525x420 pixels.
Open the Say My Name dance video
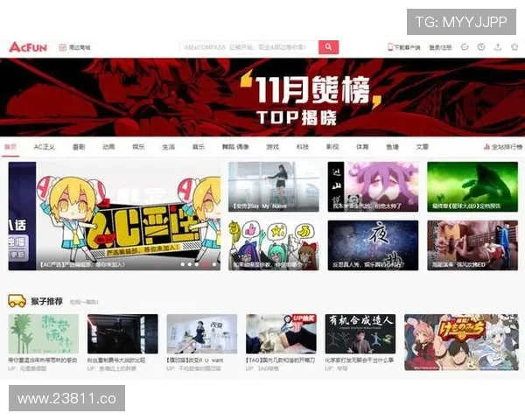click(274, 187)
